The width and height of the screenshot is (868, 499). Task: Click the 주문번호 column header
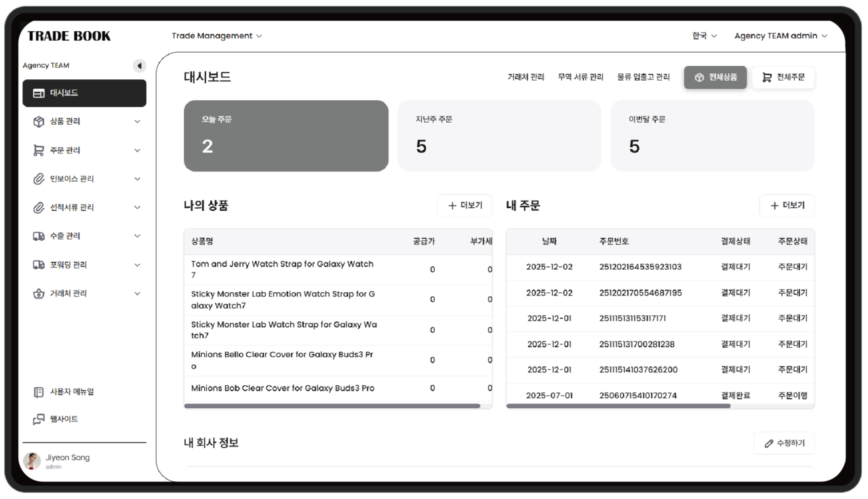[614, 241]
